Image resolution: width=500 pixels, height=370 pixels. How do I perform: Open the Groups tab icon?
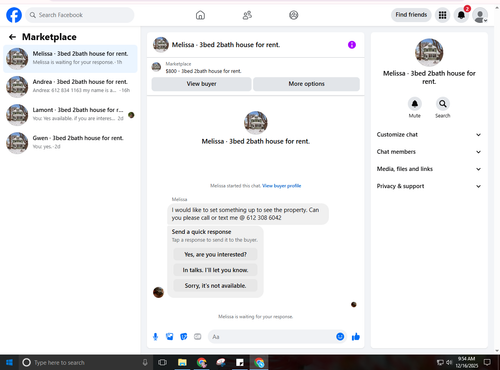tap(294, 15)
